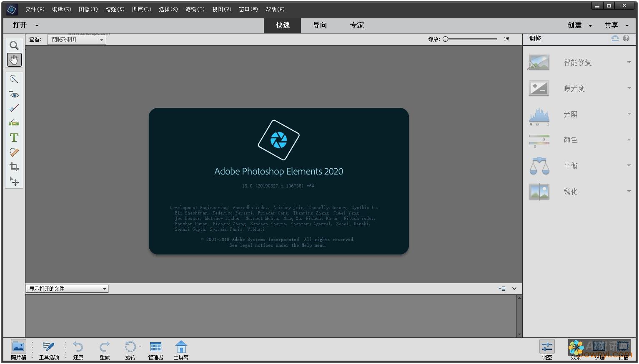Select the Red Eye Removal tool
The width and height of the screenshot is (639, 364).
[14, 94]
